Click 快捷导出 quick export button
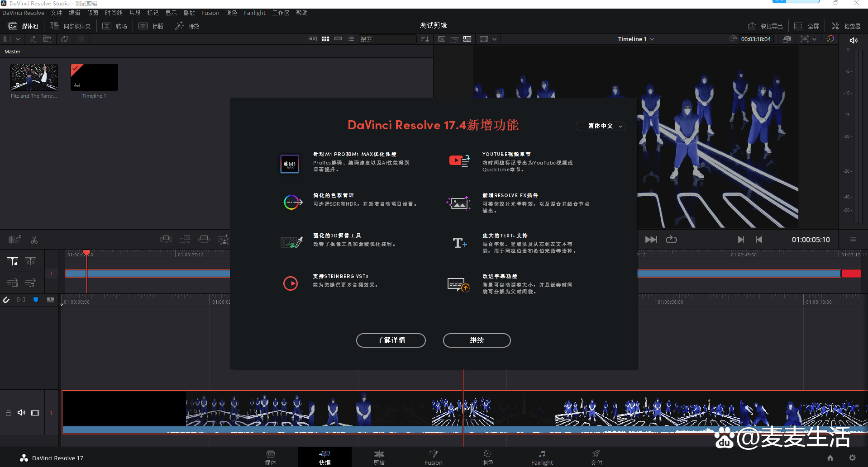The image size is (868, 467). point(765,26)
